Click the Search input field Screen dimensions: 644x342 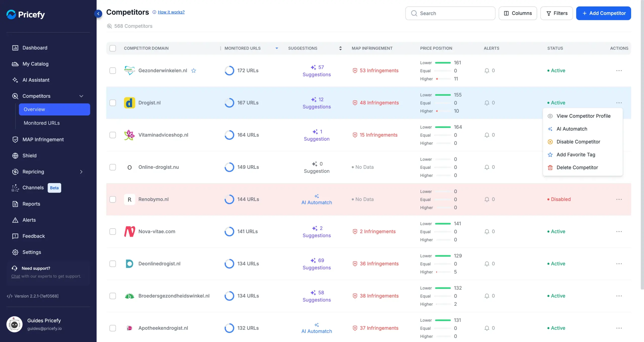450,13
